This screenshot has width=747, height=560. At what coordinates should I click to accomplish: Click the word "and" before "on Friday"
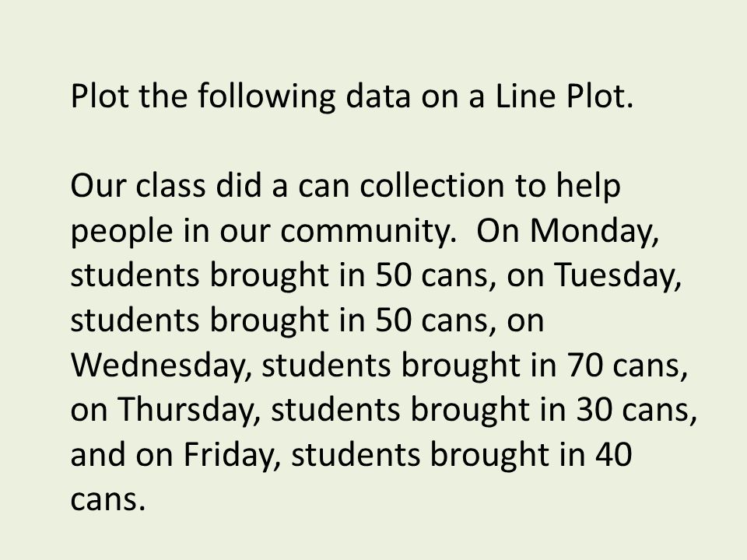point(98,455)
